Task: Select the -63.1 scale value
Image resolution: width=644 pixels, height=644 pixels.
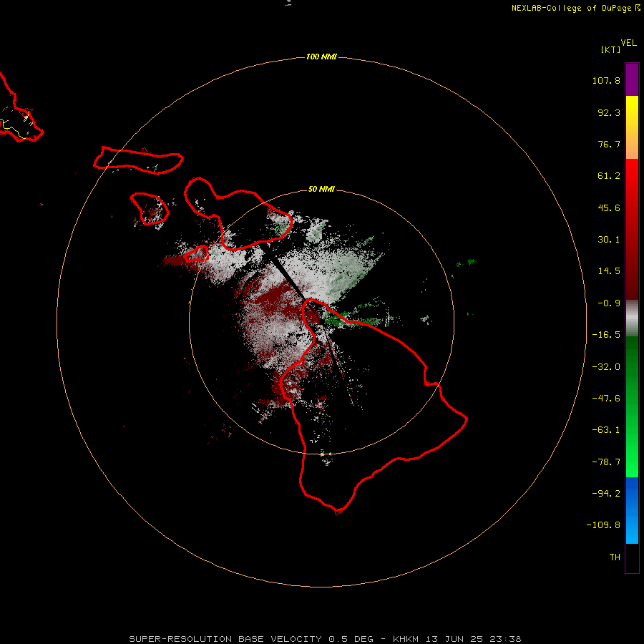Action: (606, 430)
